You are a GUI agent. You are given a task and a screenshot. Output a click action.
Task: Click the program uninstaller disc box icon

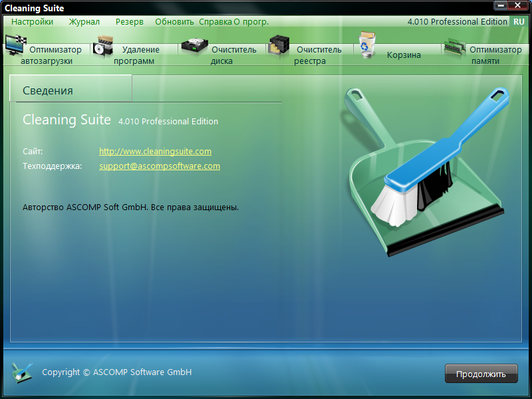coord(103,47)
